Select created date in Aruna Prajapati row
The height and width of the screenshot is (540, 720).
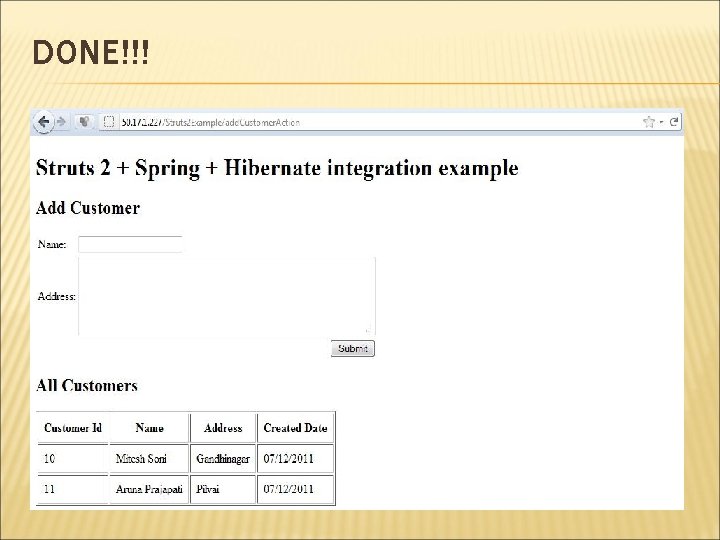[x=295, y=489]
